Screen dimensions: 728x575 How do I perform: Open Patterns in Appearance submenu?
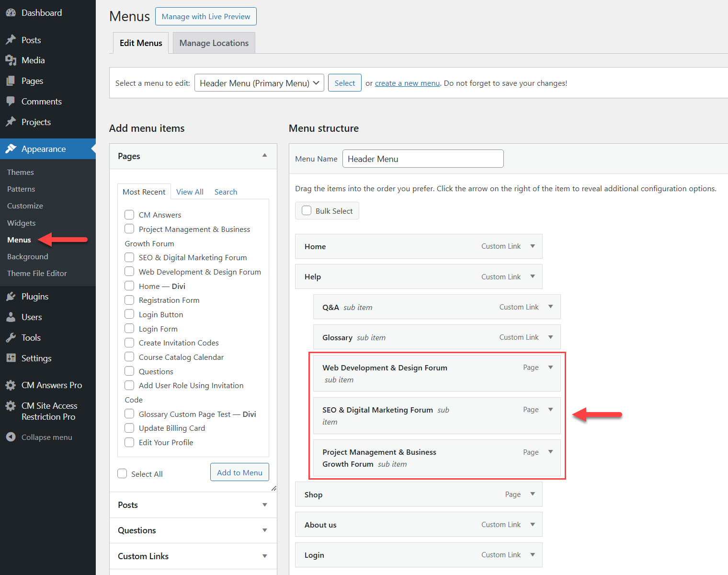(21, 189)
